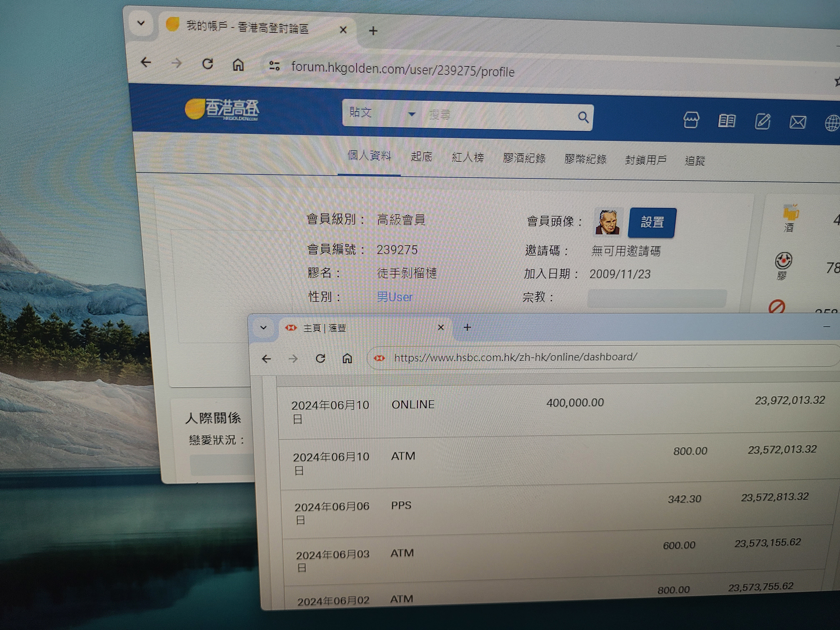Viewport: 840px width, 630px height.
Task: Click the PPS transaction label
Action: (x=401, y=505)
